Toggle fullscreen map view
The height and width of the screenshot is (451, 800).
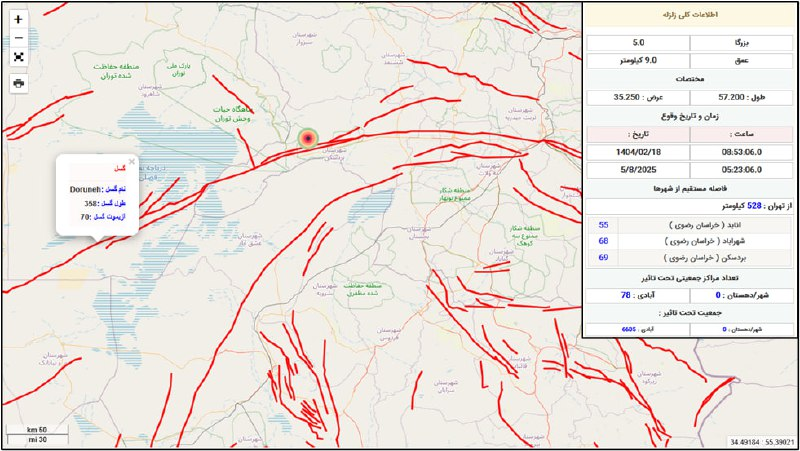[x=18, y=56]
